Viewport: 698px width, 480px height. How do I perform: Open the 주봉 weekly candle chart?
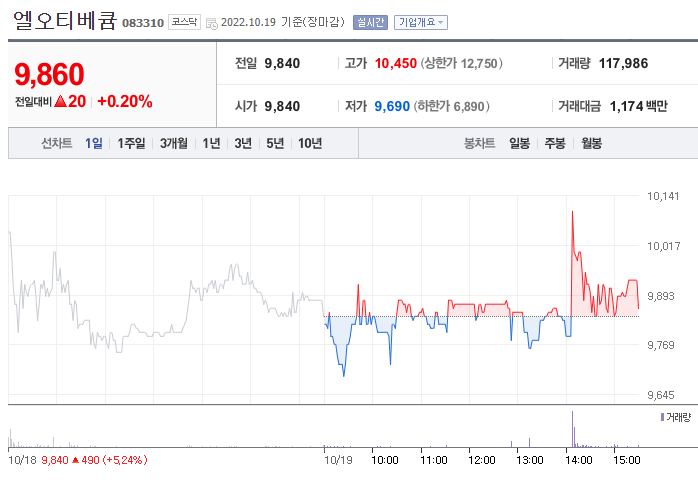point(555,143)
